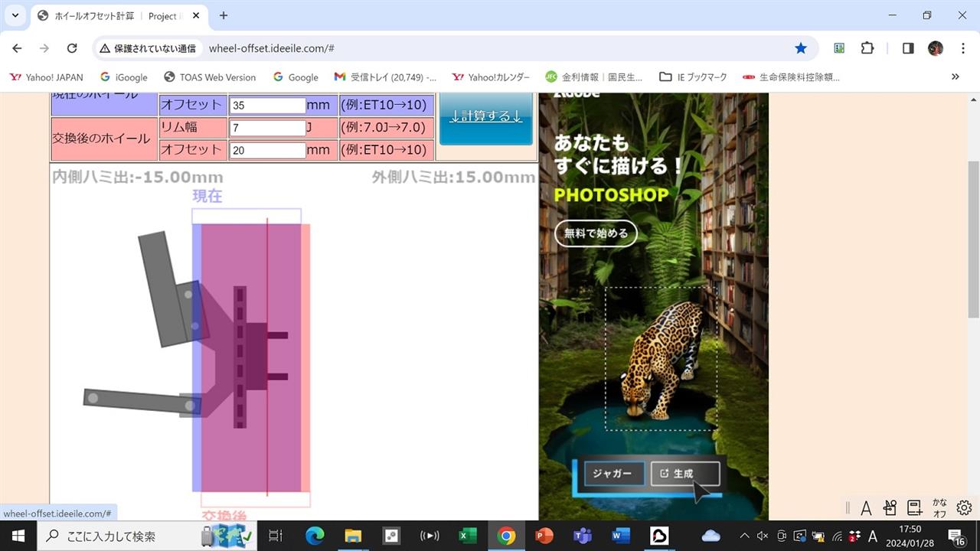Open File Explorer from the taskbar

click(x=353, y=536)
